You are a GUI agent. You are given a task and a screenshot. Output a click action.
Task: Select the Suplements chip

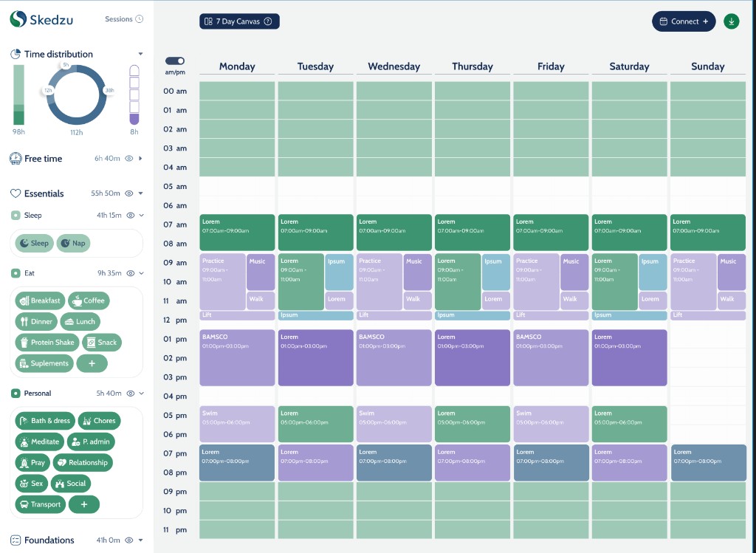44,363
